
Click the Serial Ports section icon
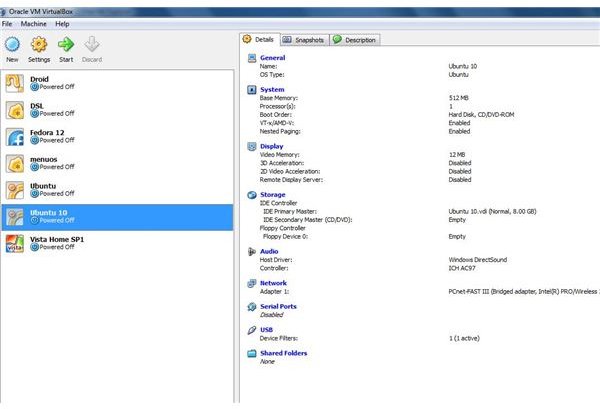click(252, 307)
